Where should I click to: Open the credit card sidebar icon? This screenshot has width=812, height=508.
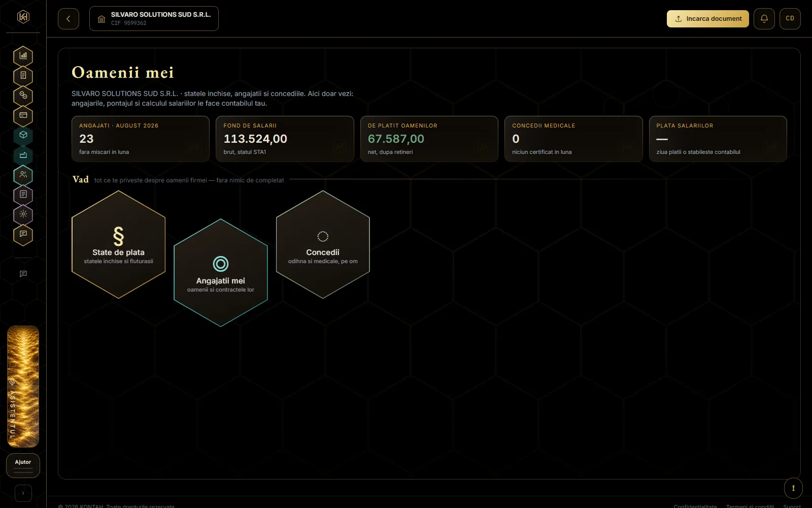[23, 115]
